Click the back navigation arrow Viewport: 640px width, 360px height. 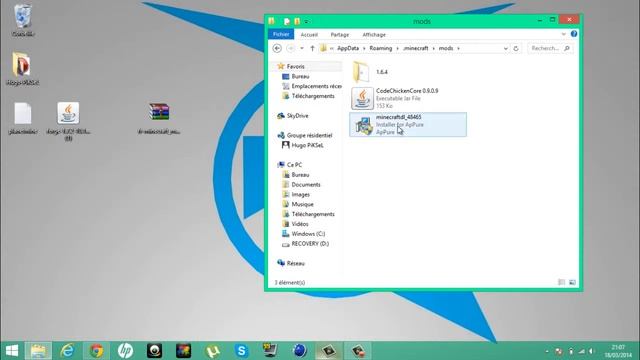point(277,48)
